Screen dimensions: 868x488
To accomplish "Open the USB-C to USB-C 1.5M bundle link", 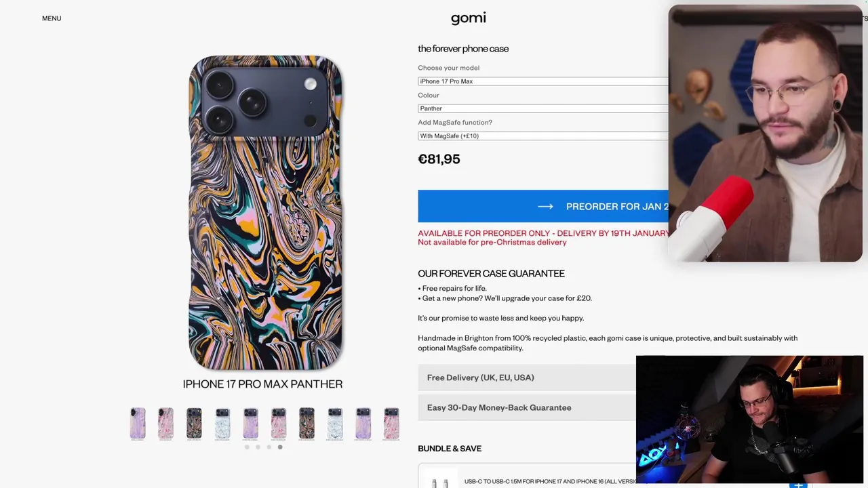I will tap(550, 482).
